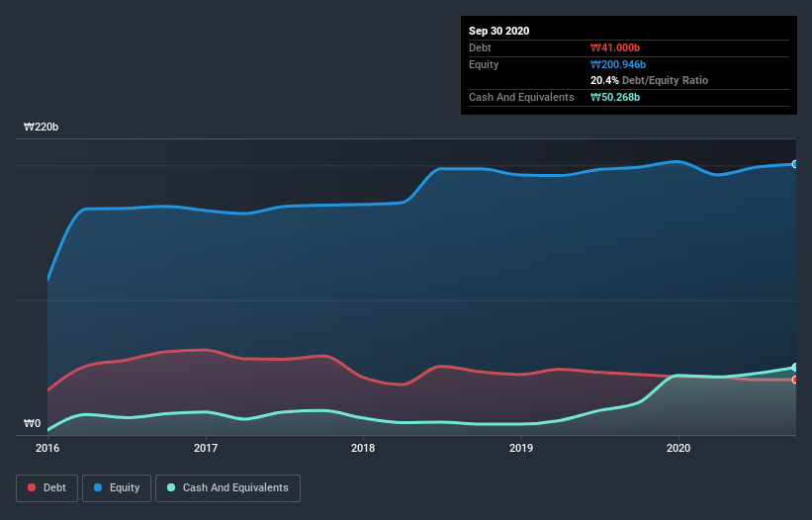The height and width of the screenshot is (520, 812).
Task: Click the 2019 x-axis label
Action: [521, 448]
